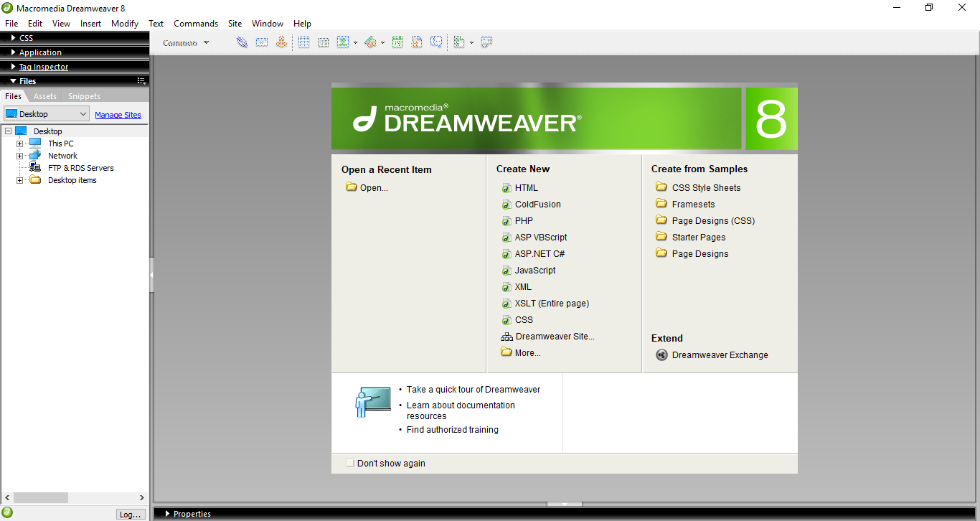Expand the Tag Inspector panel

pos(13,66)
